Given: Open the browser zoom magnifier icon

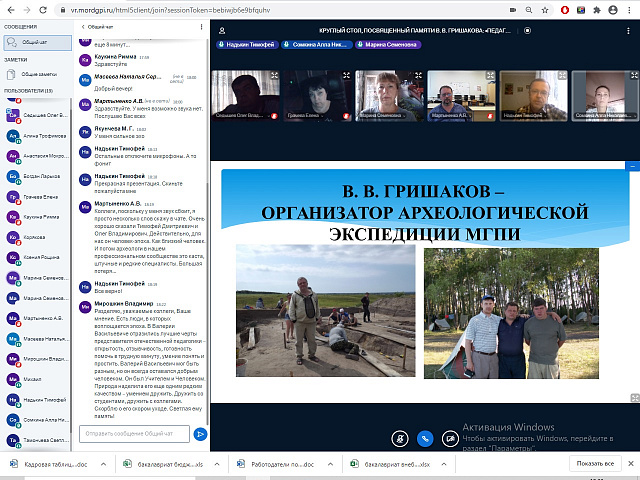Looking at the screenshot, I should pos(529,10).
